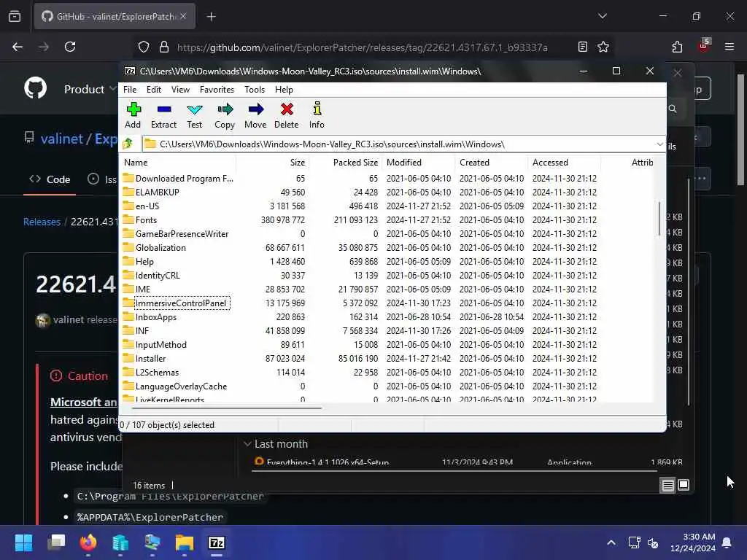This screenshot has width=747, height=560.
Task: Open the Edit menu in 7-Zip
Action: click(x=153, y=90)
